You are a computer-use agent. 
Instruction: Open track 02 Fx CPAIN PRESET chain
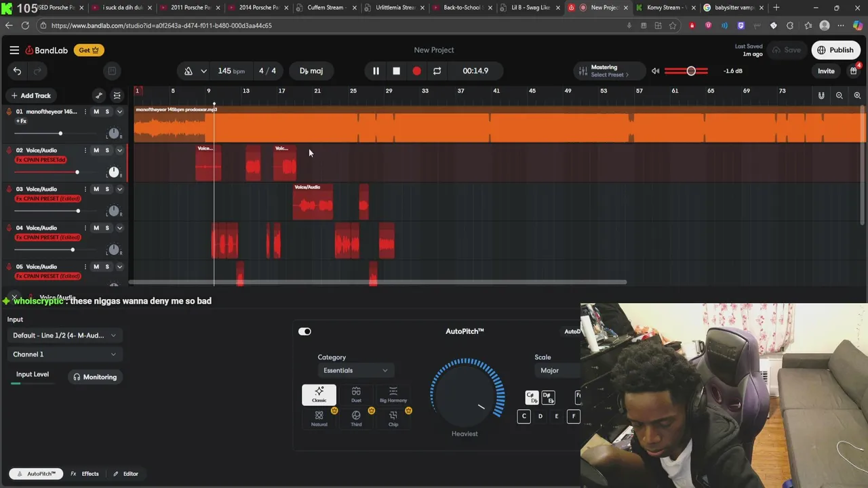pos(41,160)
